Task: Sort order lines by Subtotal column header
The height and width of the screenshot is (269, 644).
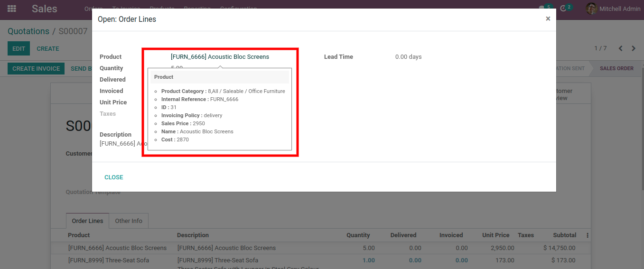Action: (x=564, y=235)
